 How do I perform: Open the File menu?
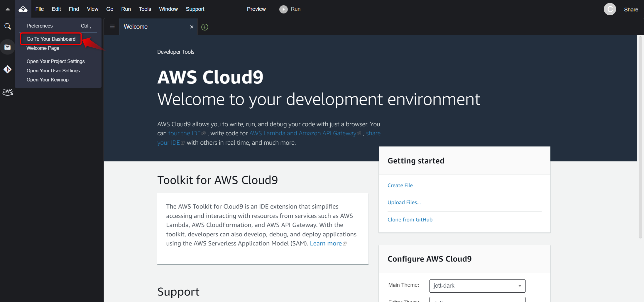pyautogui.click(x=40, y=9)
